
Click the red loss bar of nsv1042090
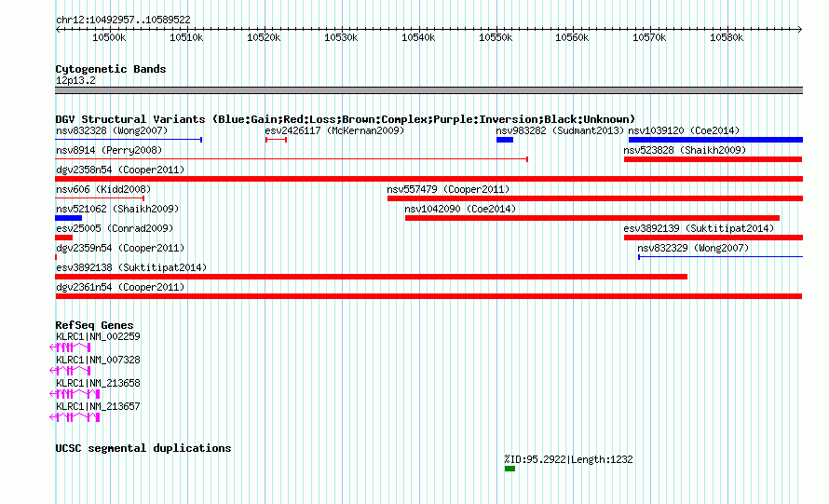592,218
